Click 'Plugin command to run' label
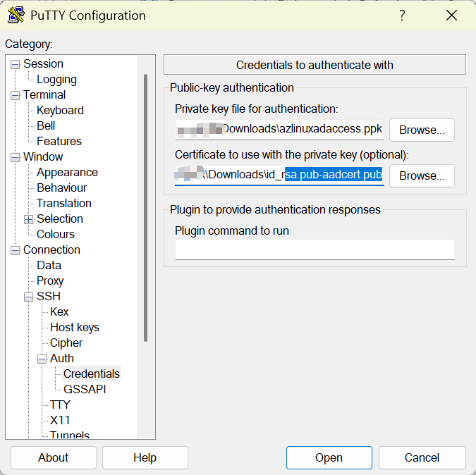The image size is (476, 475). coord(232,231)
